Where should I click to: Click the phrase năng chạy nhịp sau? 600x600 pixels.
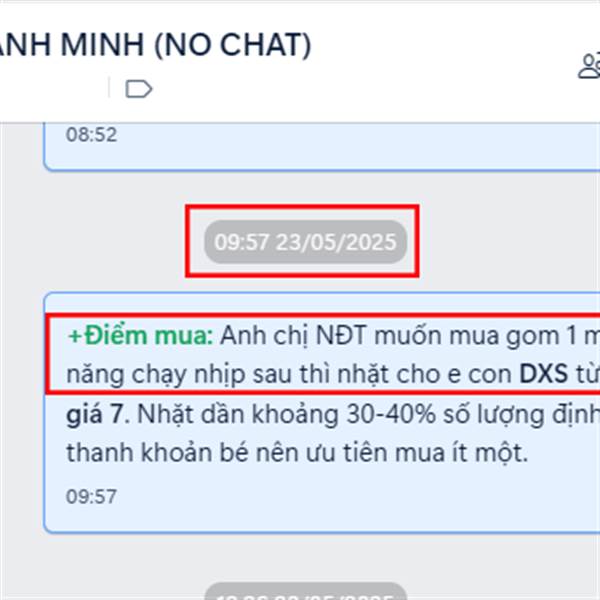pyautogui.click(x=179, y=375)
